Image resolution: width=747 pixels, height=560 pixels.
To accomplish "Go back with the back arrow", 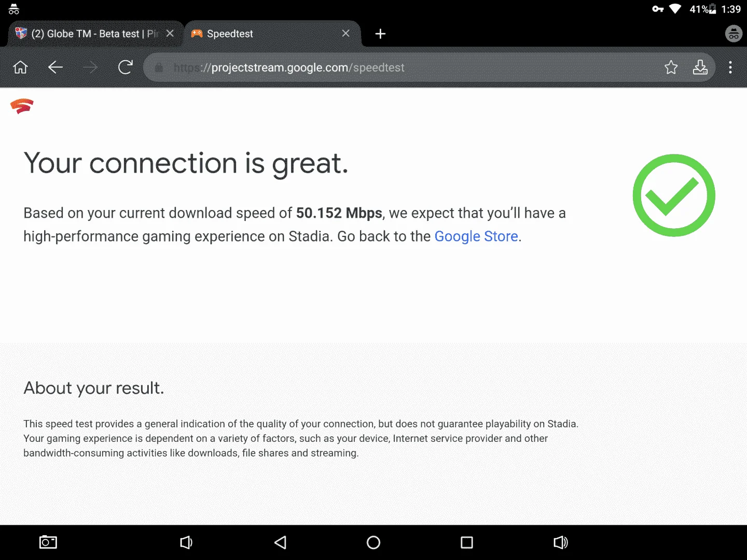I will 55,67.
